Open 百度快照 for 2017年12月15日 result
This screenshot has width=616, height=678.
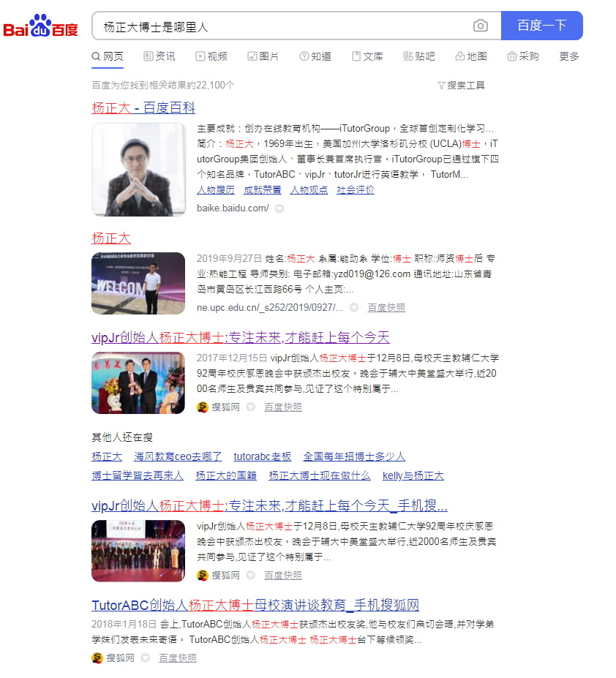point(283,407)
